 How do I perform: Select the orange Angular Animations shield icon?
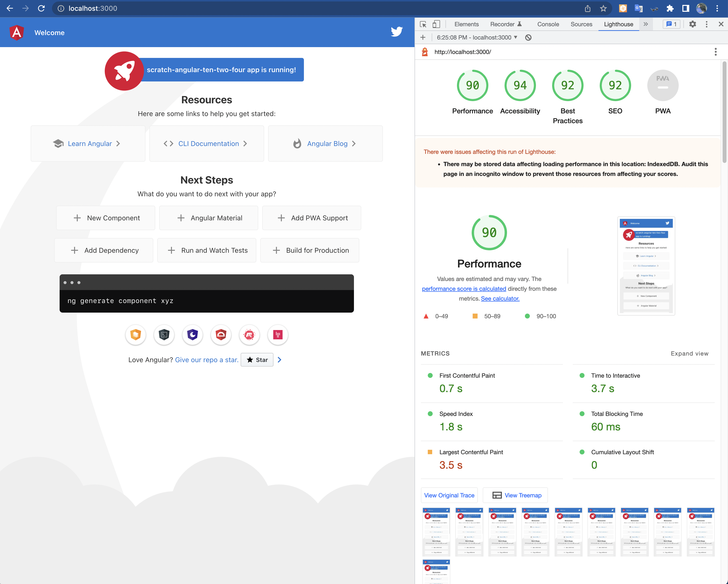click(135, 335)
